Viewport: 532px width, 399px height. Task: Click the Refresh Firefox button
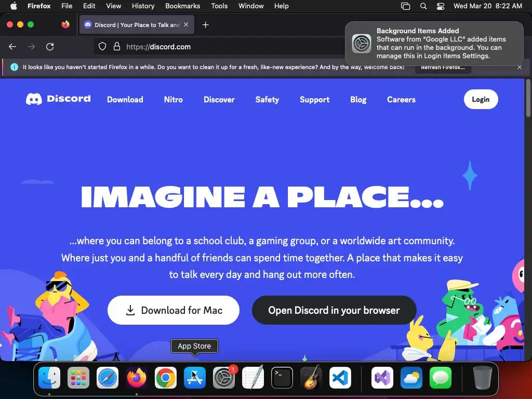pyautogui.click(x=443, y=67)
